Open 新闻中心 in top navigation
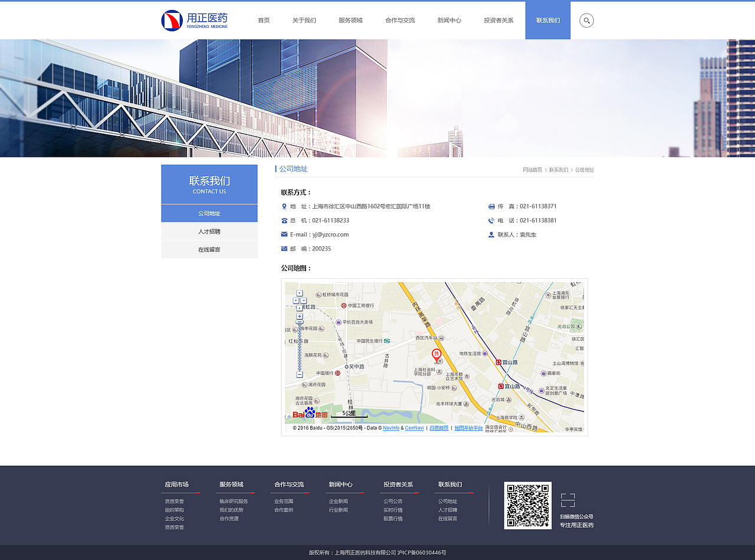The width and height of the screenshot is (755, 560). (x=449, y=21)
